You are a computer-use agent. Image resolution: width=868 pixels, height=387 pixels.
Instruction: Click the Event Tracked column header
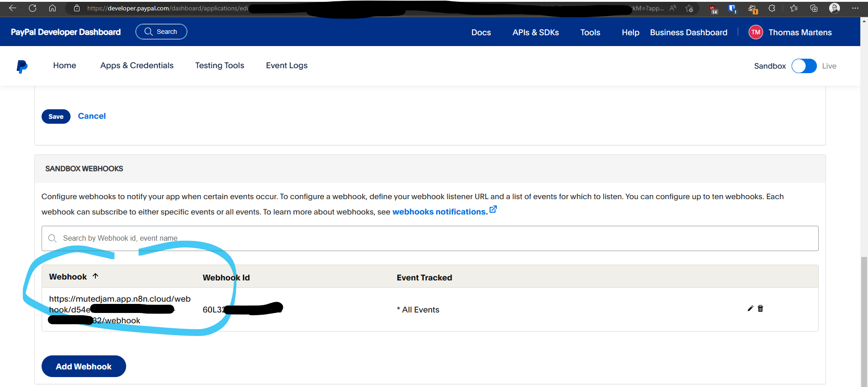(425, 278)
